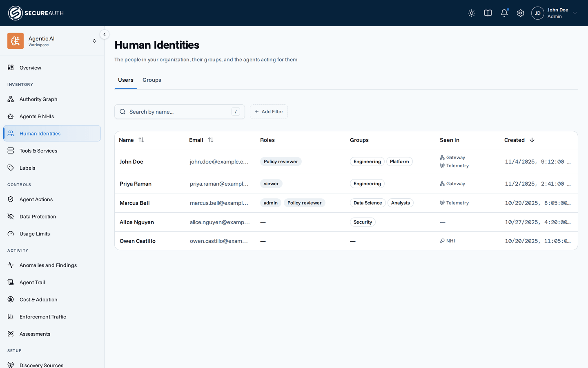Viewport: 588px width, 368px height.
Task: Go to Overview in the sidebar
Action: pos(52,68)
